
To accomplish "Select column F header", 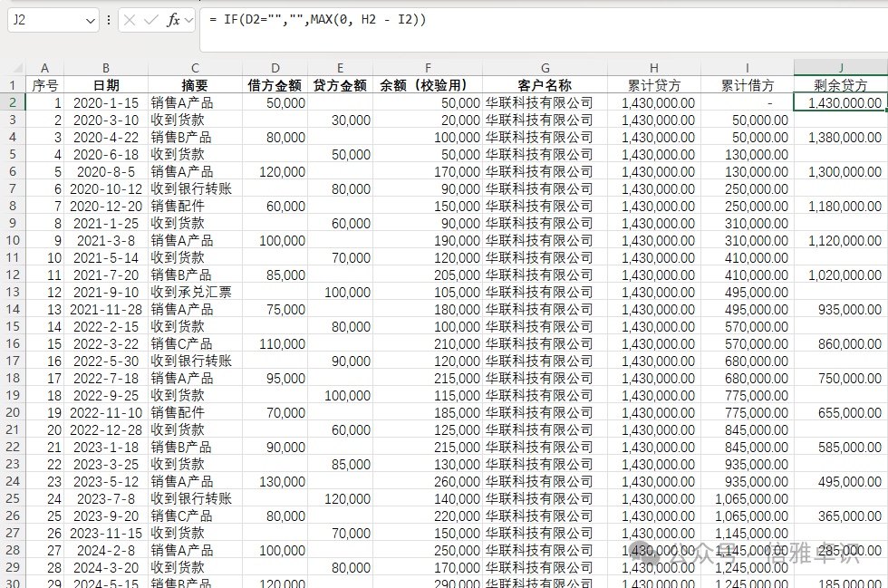I will [x=428, y=68].
